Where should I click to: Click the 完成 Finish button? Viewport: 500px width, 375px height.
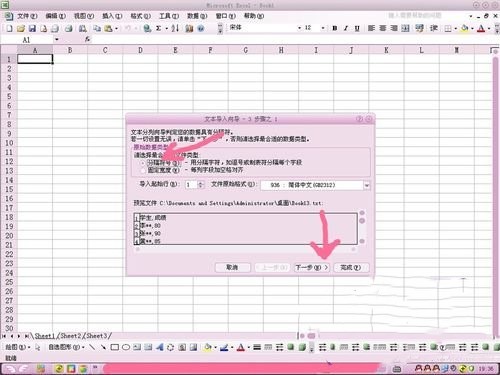pyautogui.click(x=351, y=267)
